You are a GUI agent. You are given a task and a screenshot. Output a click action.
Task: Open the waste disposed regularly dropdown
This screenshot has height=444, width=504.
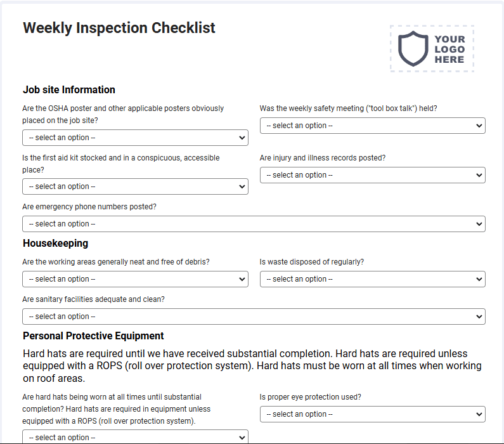pyautogui.click(x=373, y=279)
